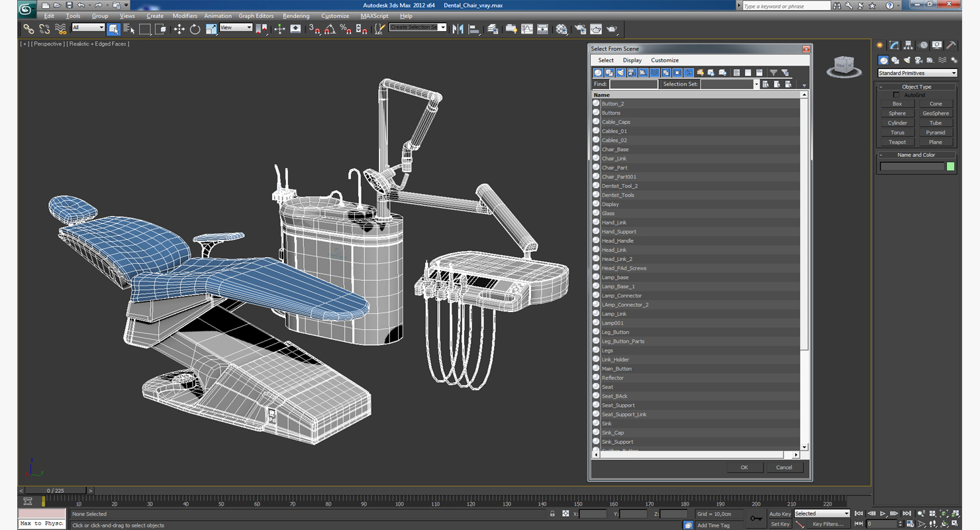Play the animation
The height and width of the screenshot is (530, 980).
click(883, 513)
